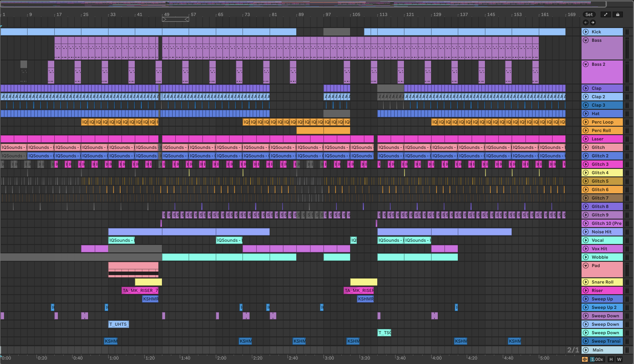Screen dimensions: 634x364
Task: Select the Glitch 10 (Pre track header
Action: [602, 224]
